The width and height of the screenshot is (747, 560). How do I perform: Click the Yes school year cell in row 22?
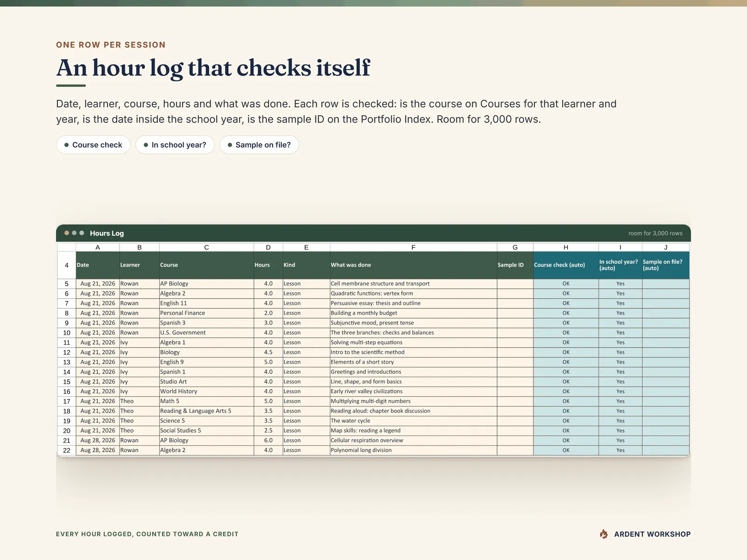[620, 450]
